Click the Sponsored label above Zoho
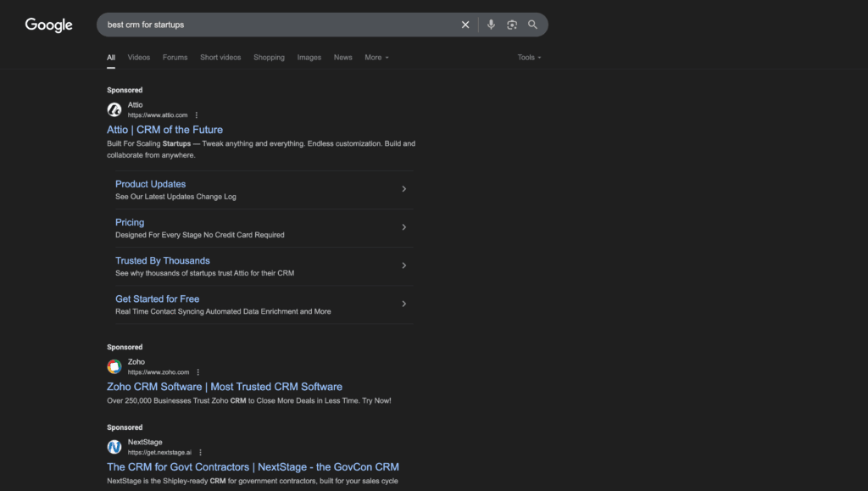The width and height of the screenshot is (868, 491). [x=125, y=347]
